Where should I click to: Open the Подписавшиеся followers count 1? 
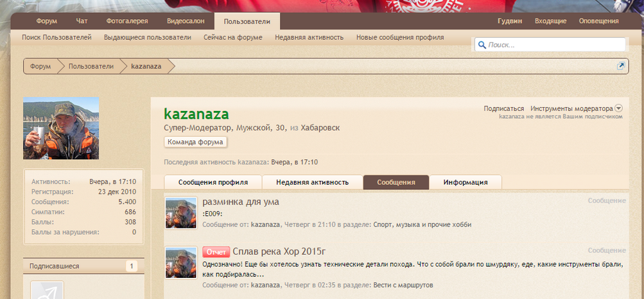pyautogui.click(x=132, y=266)
